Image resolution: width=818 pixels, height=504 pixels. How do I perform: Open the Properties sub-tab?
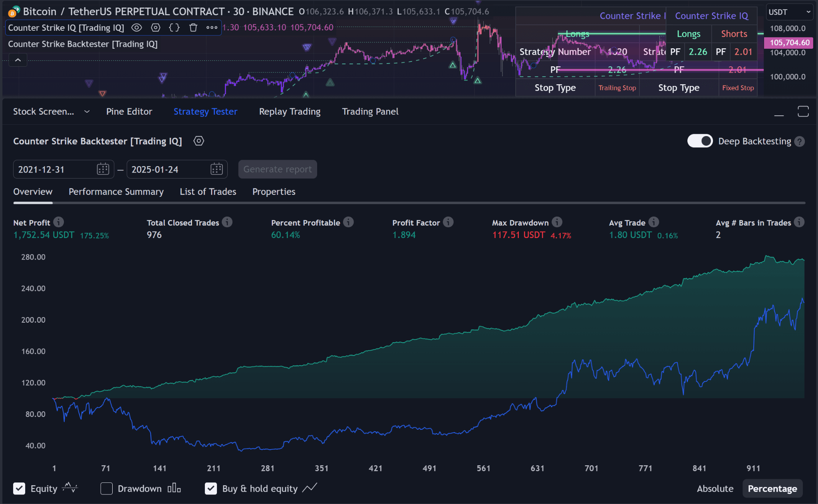click(x=274, y=192)
